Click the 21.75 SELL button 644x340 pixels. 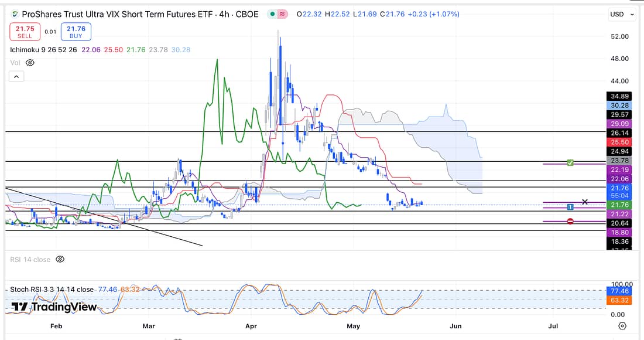pyautogui.click(x=25, y=32)
